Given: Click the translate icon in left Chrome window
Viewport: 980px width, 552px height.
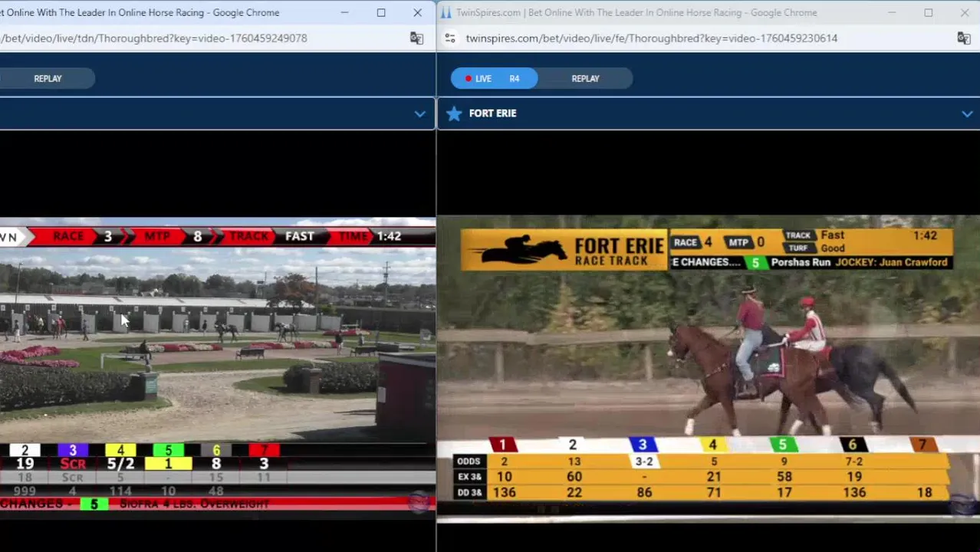Looking at the screenshot, I should click(x=416, y=38).
